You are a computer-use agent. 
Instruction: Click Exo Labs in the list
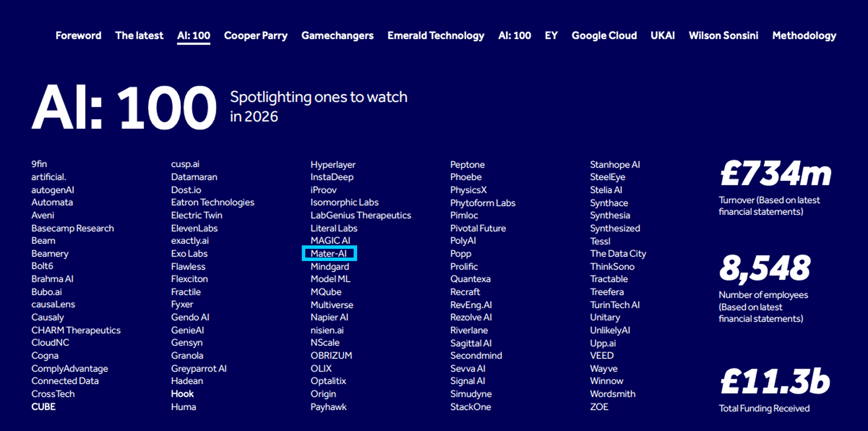(x=189, y=254)
